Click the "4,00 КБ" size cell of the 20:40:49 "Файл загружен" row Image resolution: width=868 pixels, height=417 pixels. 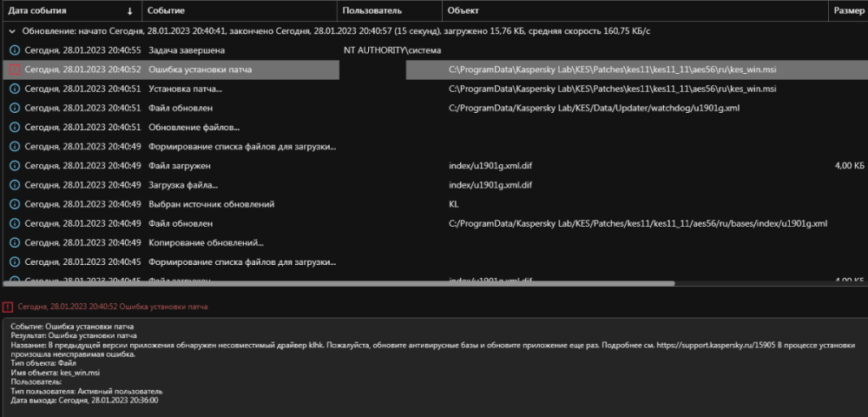click(x=849, y=166)
